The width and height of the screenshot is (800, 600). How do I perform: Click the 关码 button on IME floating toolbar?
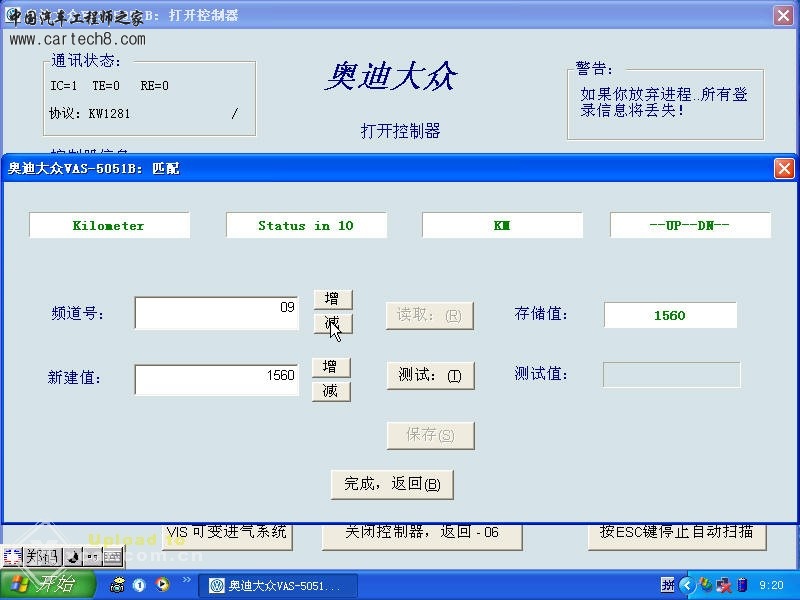pyautogui.click(x=42, y=557)
